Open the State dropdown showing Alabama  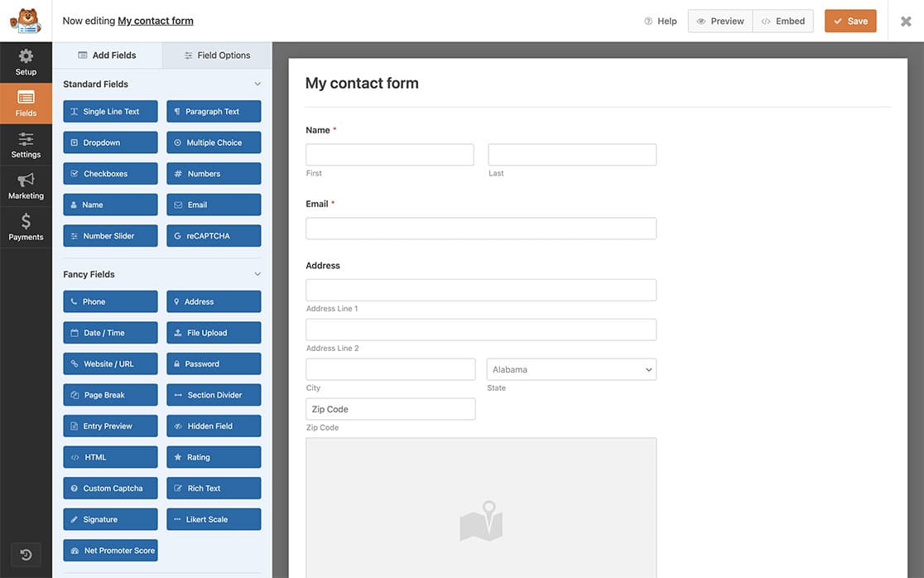(571, 368)
